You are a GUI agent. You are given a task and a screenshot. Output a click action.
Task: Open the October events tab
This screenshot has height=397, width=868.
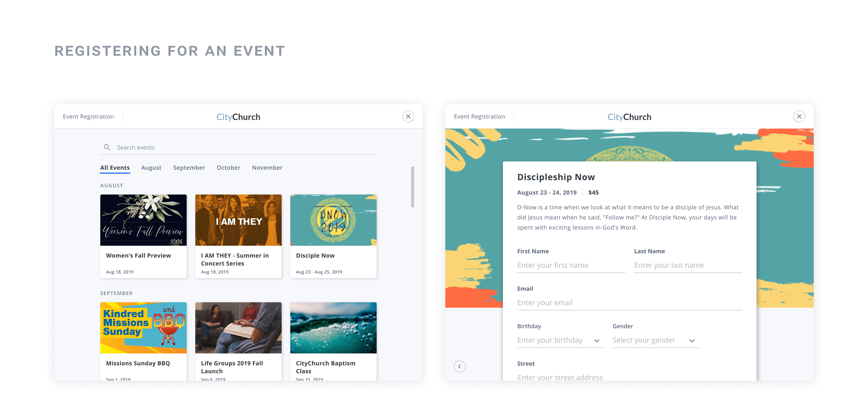click(228, 168)
